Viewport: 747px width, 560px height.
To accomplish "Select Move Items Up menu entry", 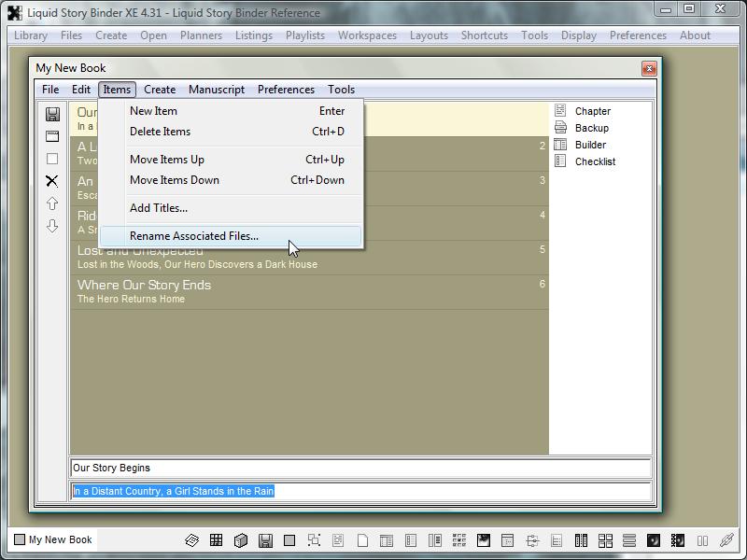I will (167, 160).
